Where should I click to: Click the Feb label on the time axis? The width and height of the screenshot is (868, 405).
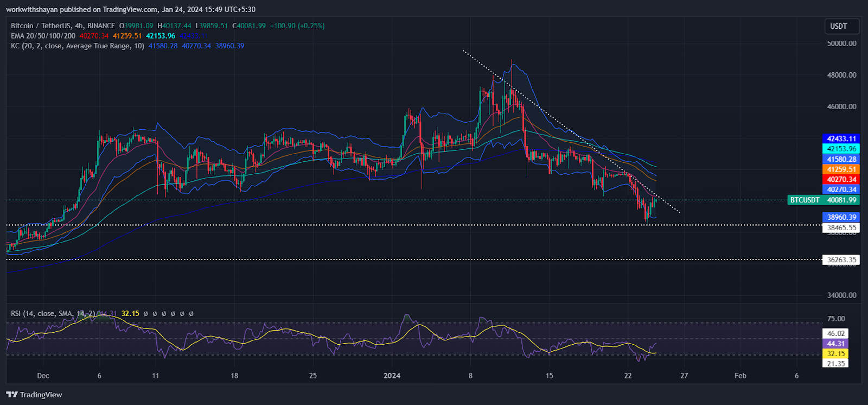pyautogui.click(x=740, y=376)
